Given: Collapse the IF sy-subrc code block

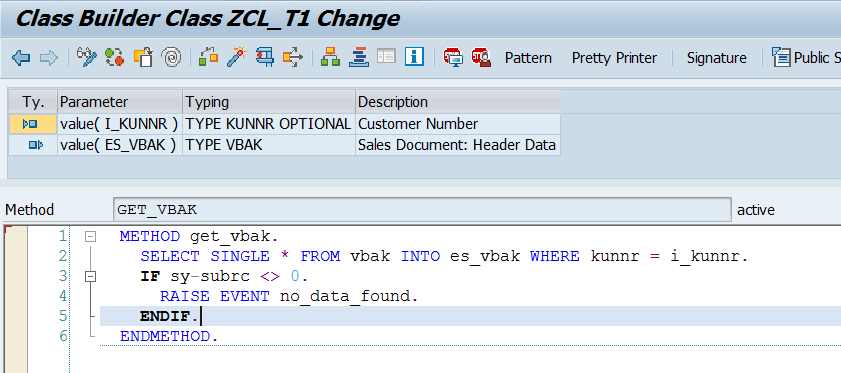Looking at the screenshot, I should [91, 276].
